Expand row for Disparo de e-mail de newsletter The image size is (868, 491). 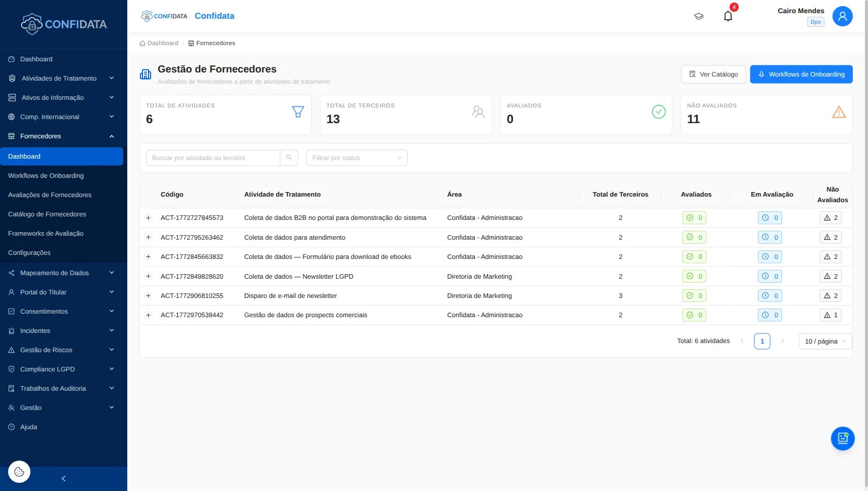click(x=149, y=296)
